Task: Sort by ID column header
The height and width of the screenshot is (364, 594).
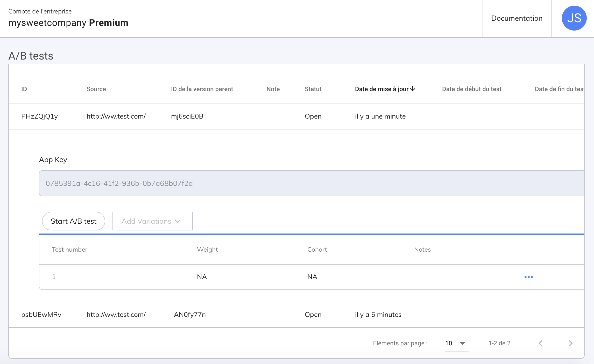Action: pyautogui.click(x=24, y=89)
